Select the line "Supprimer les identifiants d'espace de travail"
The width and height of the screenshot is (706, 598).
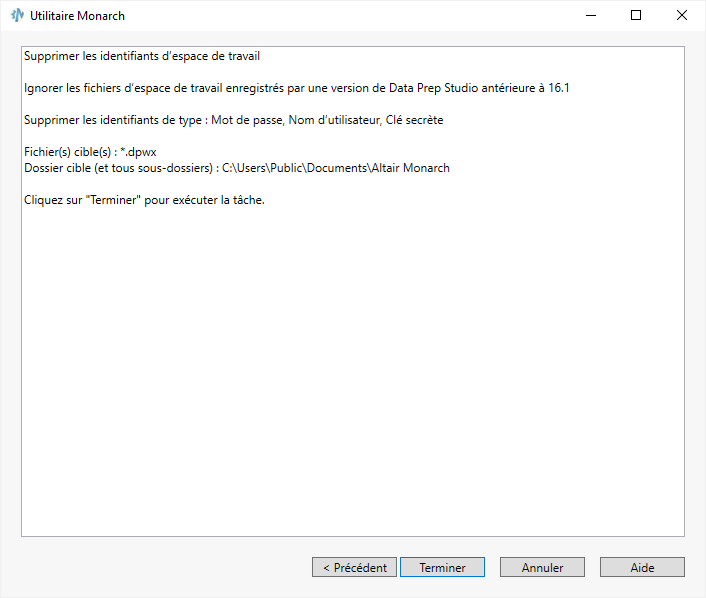click(142, 56)
